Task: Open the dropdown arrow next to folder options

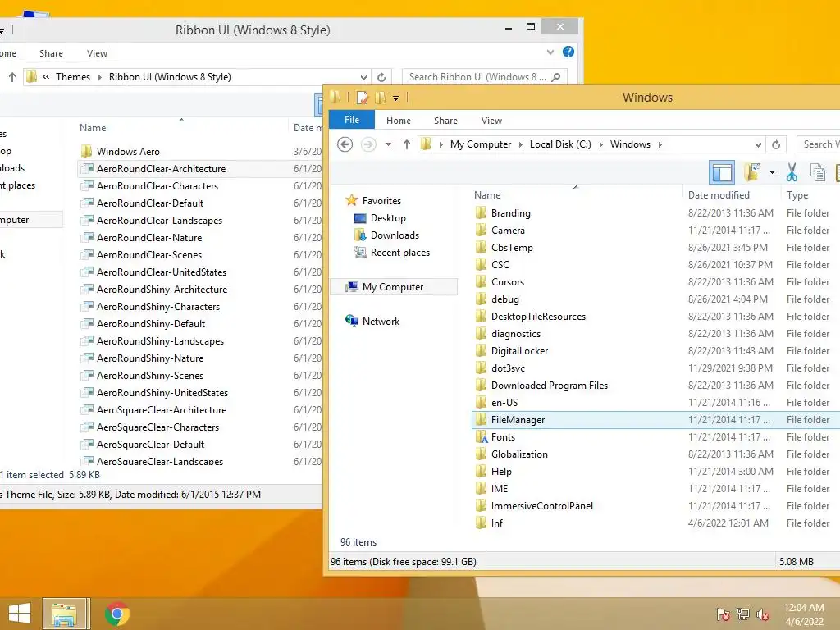Action: coord(772,172)
